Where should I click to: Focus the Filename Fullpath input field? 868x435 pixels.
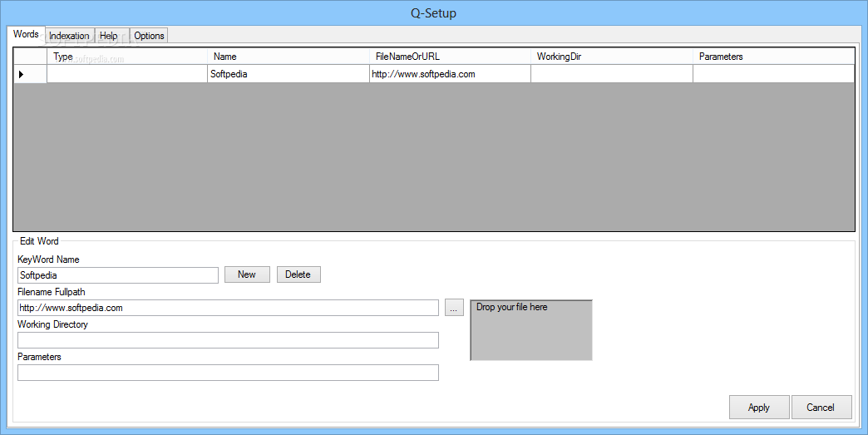click(228, 308)
